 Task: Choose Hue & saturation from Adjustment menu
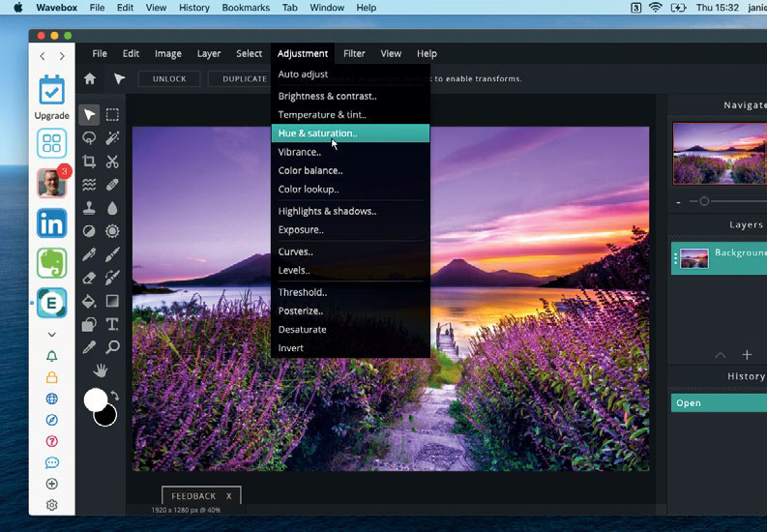350,133
